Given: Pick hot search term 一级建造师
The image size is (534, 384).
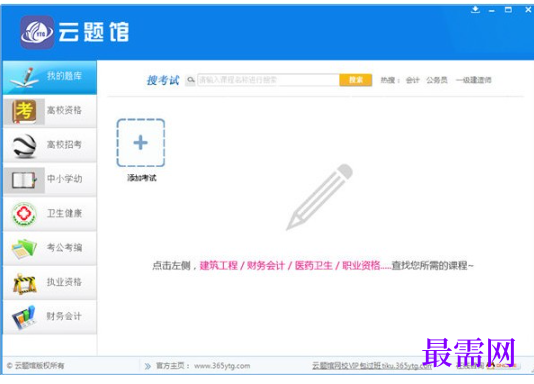Looking at the screenshot, I should [474, 80].
